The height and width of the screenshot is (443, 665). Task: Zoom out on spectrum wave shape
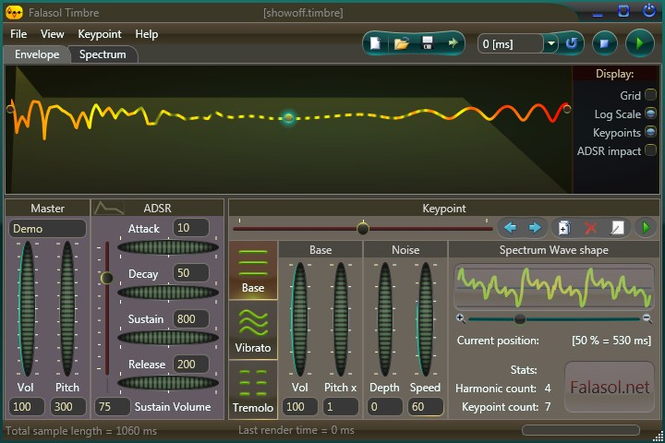point(647,318)
